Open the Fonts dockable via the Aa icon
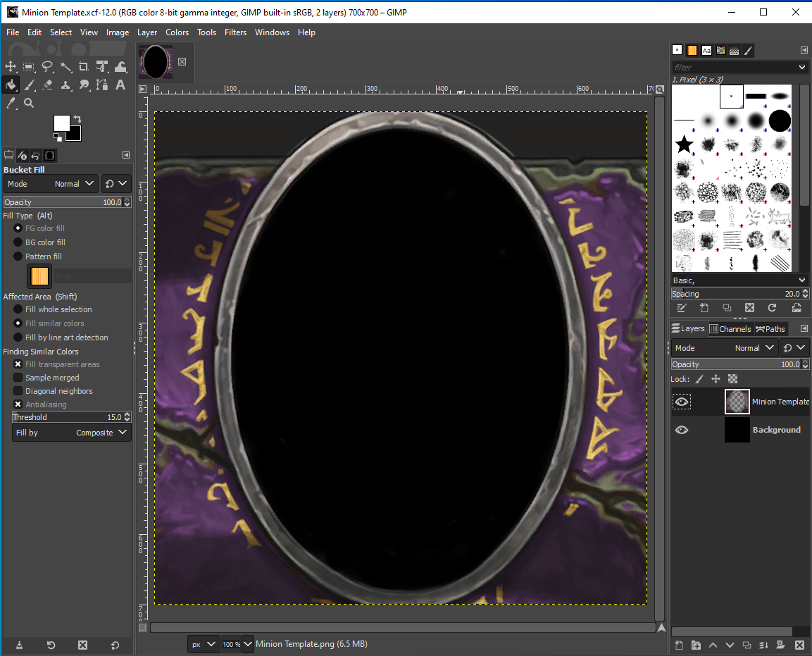The height and width of the screenshot is (656, 812). pos(706,50)
